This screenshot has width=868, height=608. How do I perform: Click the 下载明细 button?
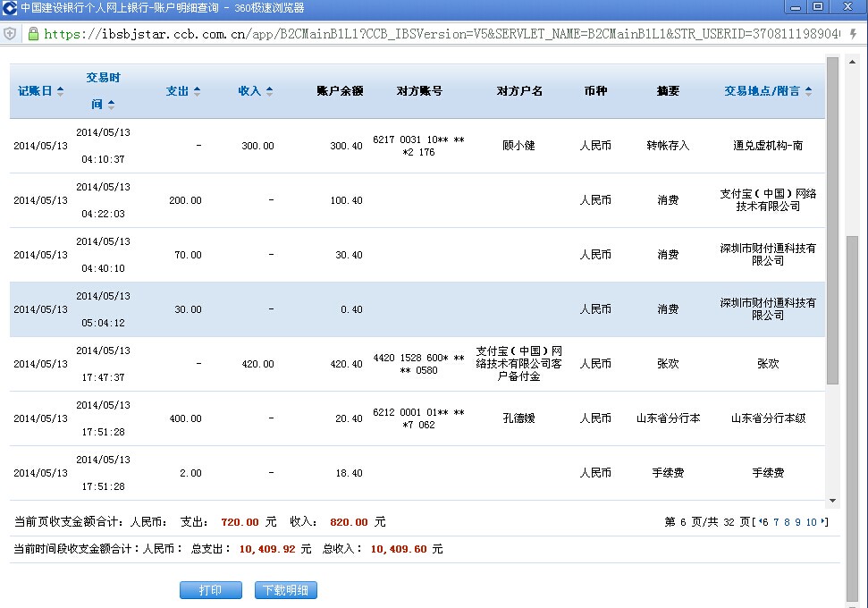(285, 590)
